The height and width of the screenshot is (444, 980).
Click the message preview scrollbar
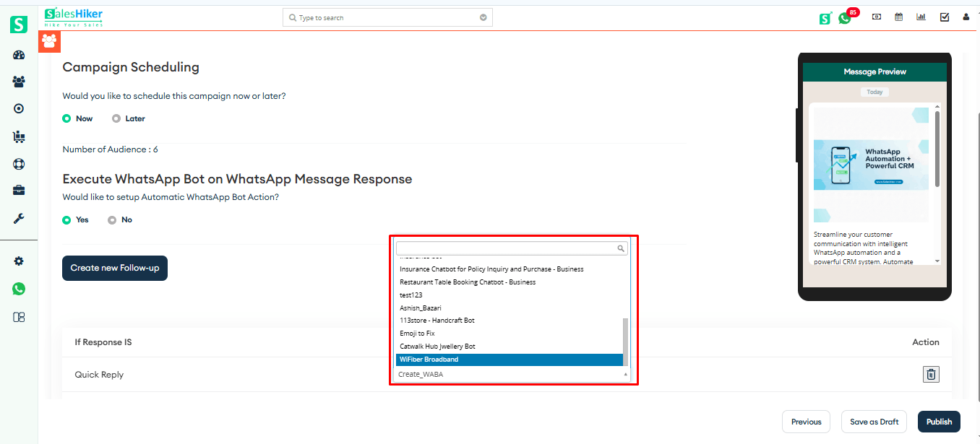[x=937, y=148]
